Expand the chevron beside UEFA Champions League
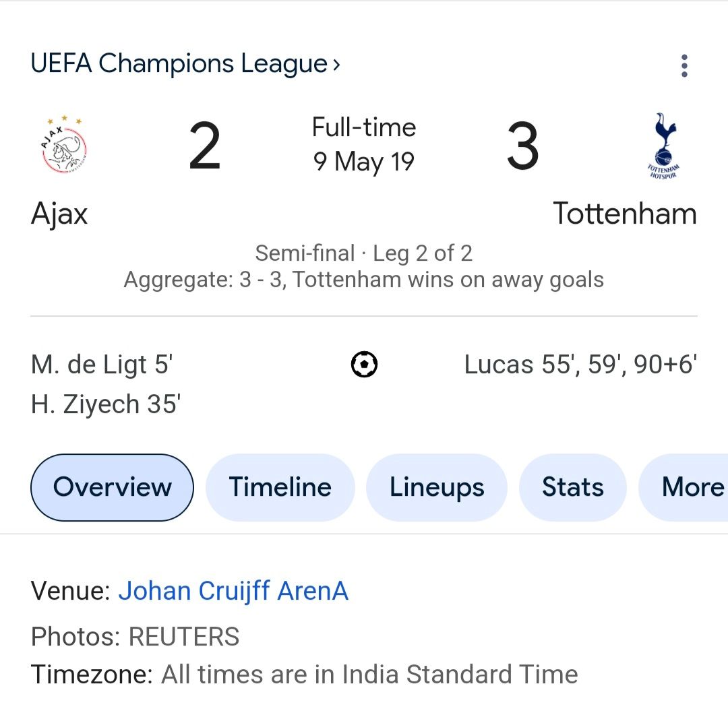 pyautogui.click(x=336, y=65)
